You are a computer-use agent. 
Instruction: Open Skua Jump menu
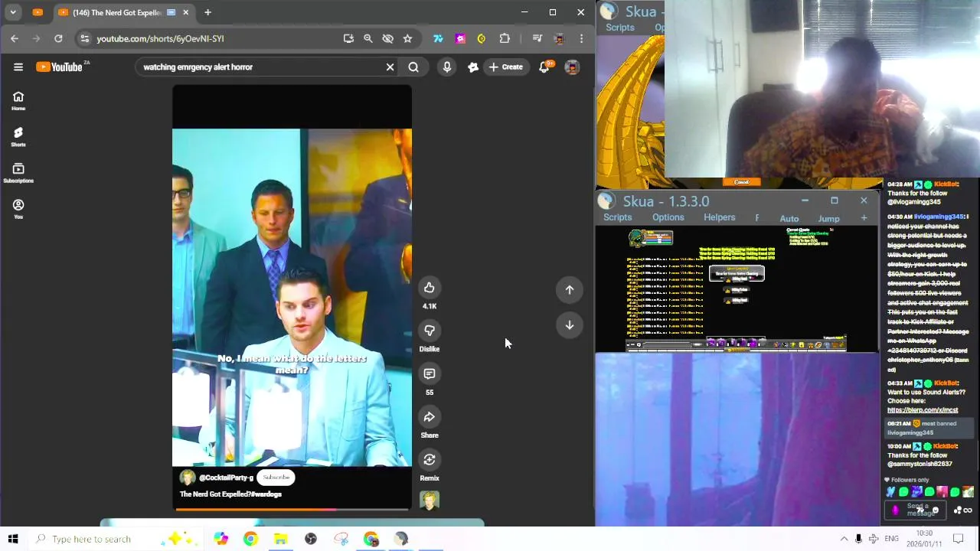pos(828,219)
